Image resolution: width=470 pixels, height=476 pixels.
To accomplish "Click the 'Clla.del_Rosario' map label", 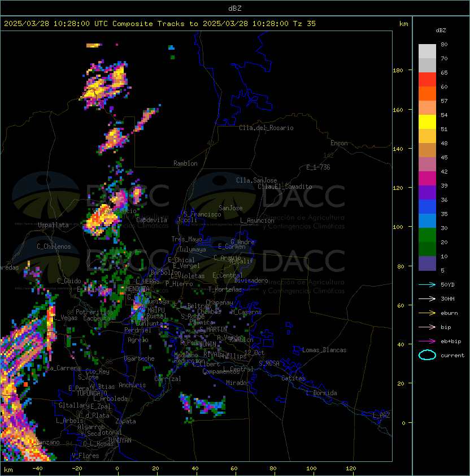I will coord(266,128).
